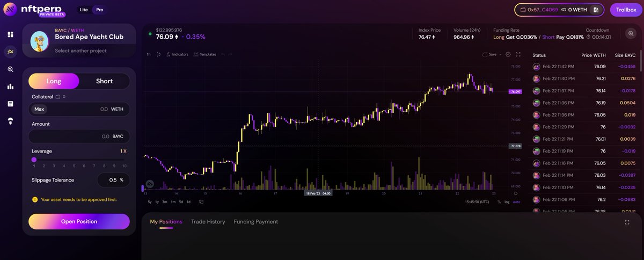Toggle chart fullscreen mode
Viewport: 644px width, 260px height.
point(518,54)
